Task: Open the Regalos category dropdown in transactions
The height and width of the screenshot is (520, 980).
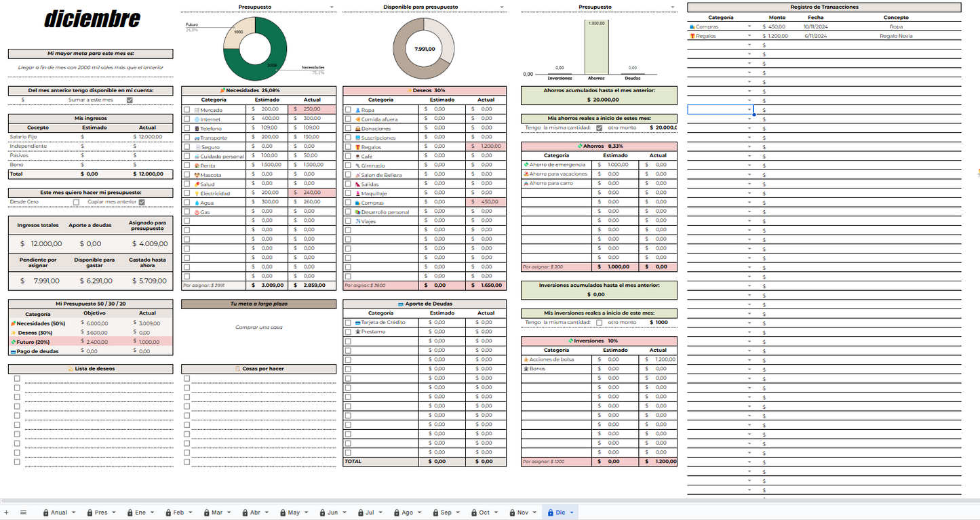Action: click(749, 36)
